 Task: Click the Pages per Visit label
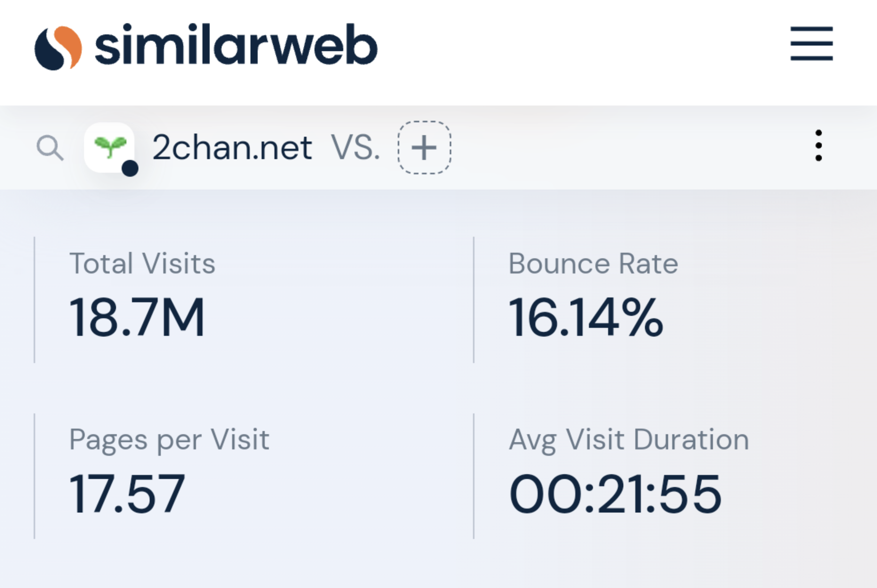click(169, 440)
